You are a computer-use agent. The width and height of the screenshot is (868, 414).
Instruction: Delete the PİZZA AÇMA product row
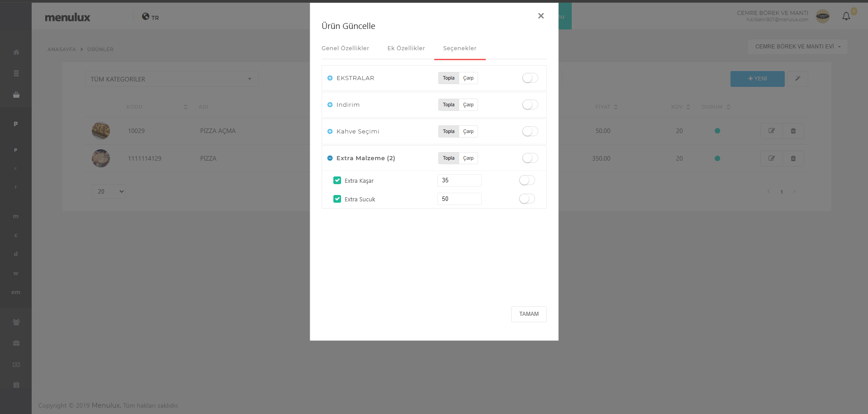coord(793,131)
